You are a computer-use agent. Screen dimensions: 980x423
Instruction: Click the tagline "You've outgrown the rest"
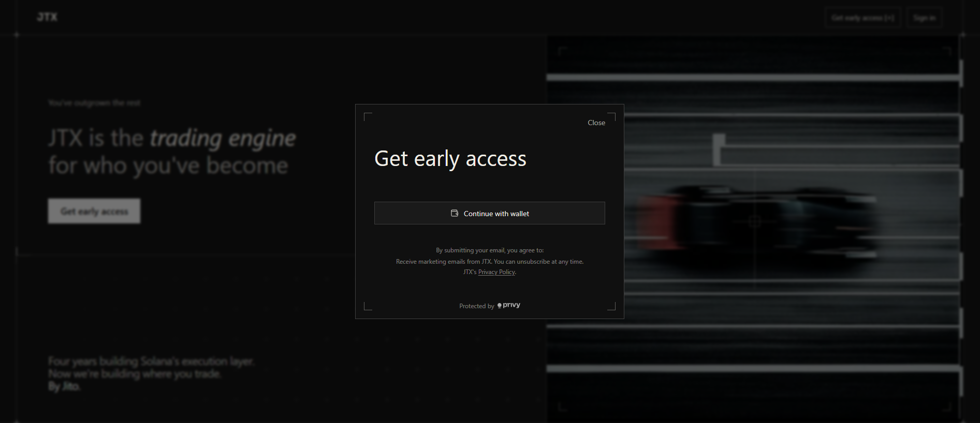pos(94,103)
